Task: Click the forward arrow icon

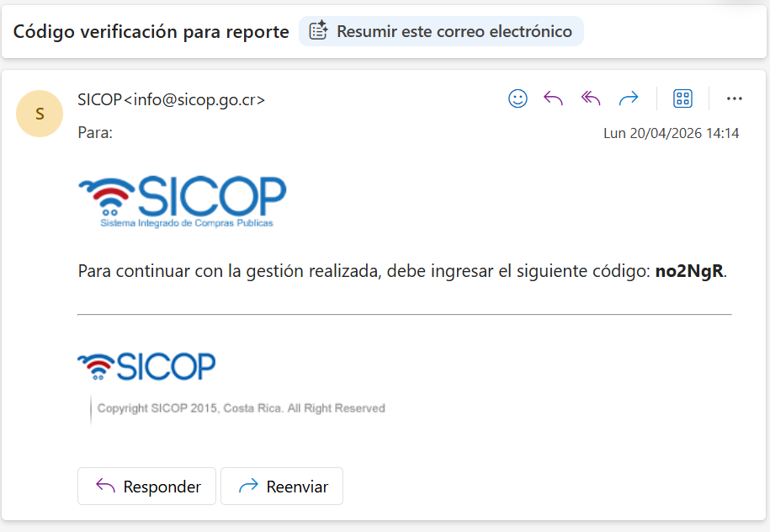Action: click(x=629, y=98)
